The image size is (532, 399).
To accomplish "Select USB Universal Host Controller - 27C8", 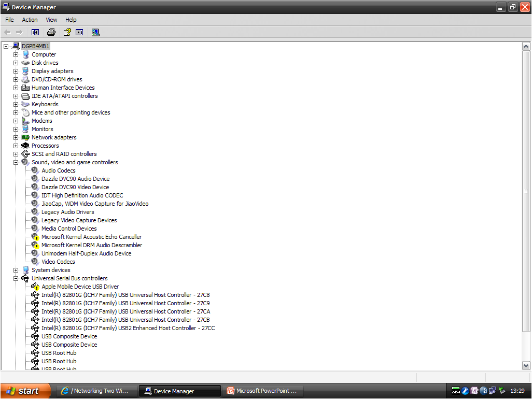I will [125, 295].
